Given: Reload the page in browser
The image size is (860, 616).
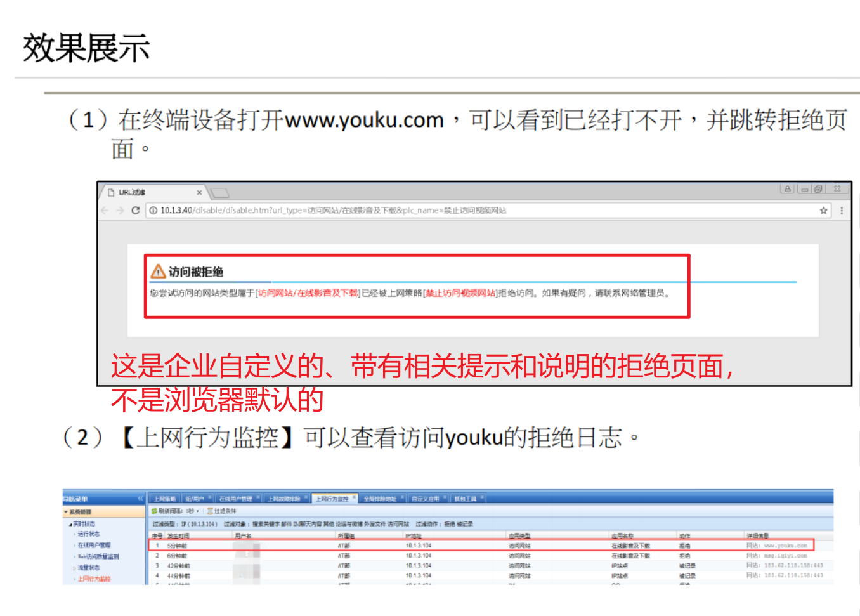Looking at the screenshot, I should pyautogui.click(x=135, y=211).
